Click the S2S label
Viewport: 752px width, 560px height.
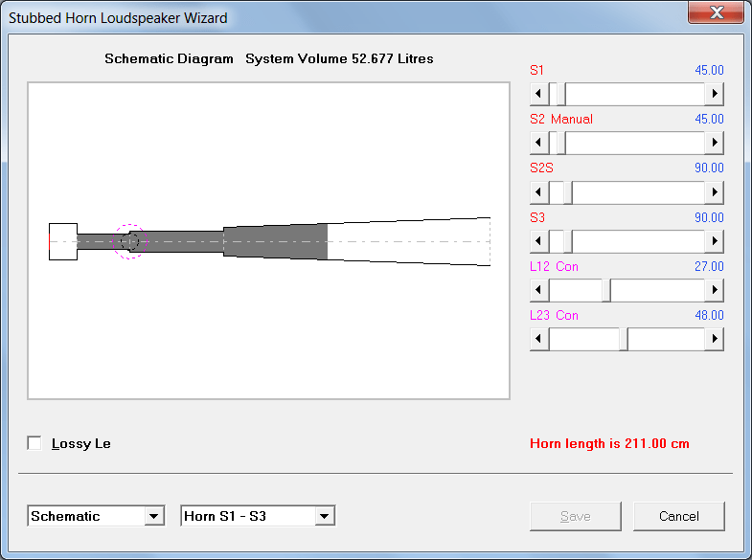point(541,168)
